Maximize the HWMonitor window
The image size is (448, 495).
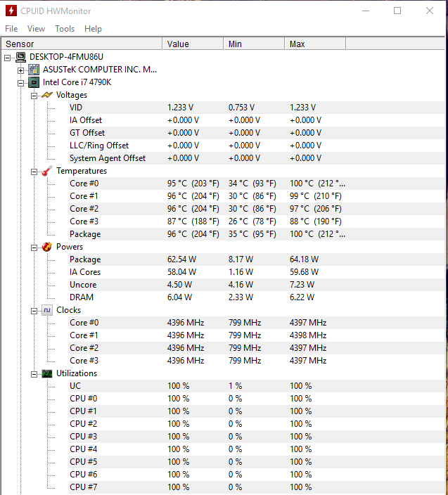(x=397, y=11)
